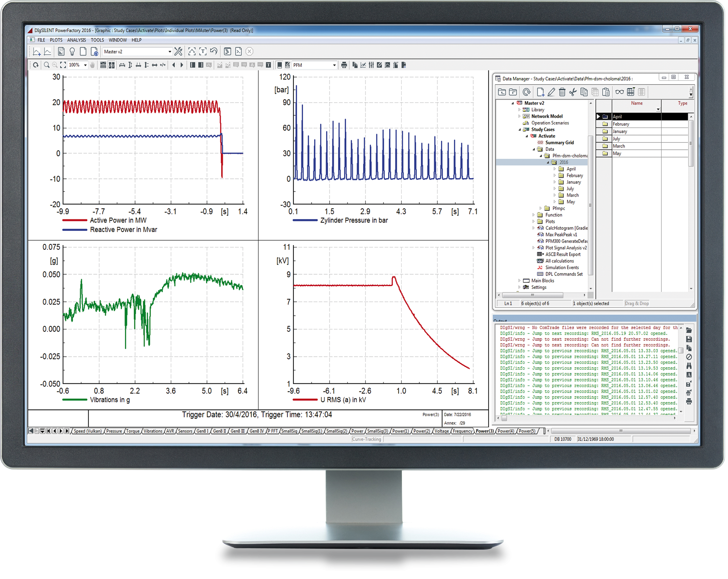Expand the Library tree node
Image resolution: width=728 pixels, height=579 pixels.
click(520, 110)
